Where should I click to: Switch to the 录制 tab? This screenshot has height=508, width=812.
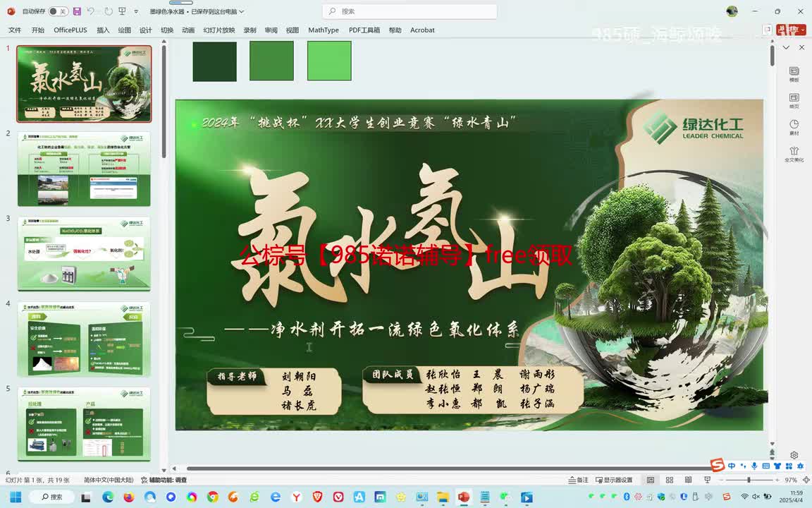click(x=250, y=30)
